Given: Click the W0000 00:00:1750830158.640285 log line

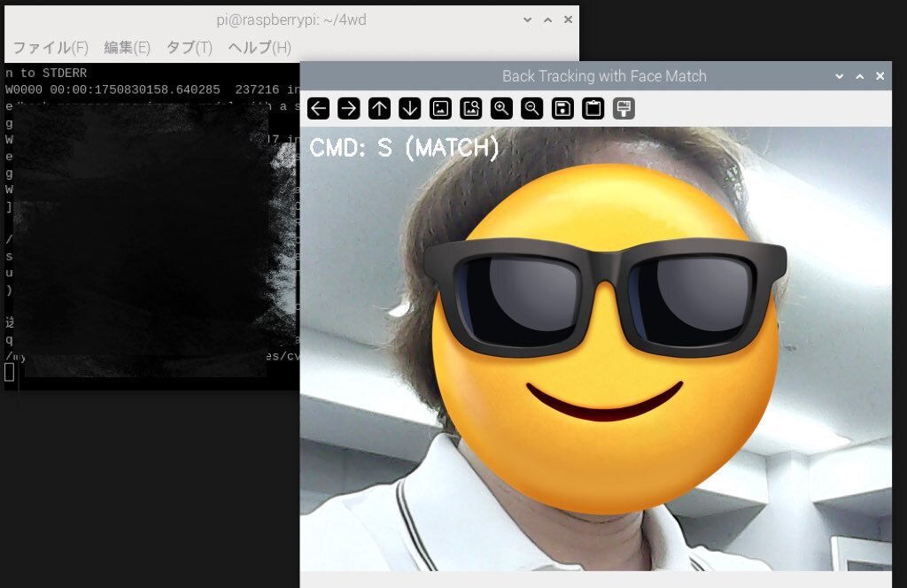Looking at the screenshot, I should (x=152, y=89).
